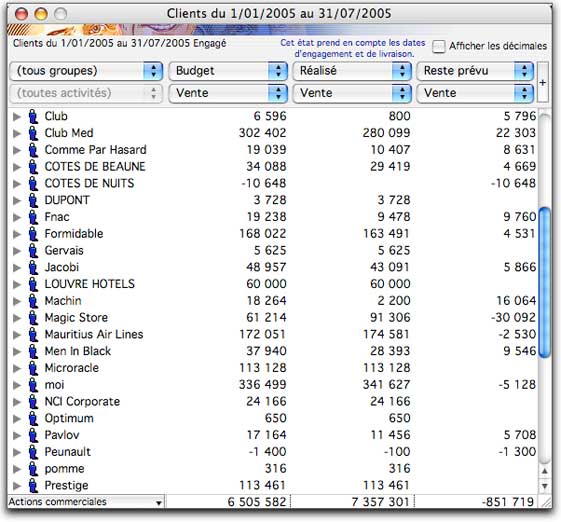Select the Men In Black client name

78,351
